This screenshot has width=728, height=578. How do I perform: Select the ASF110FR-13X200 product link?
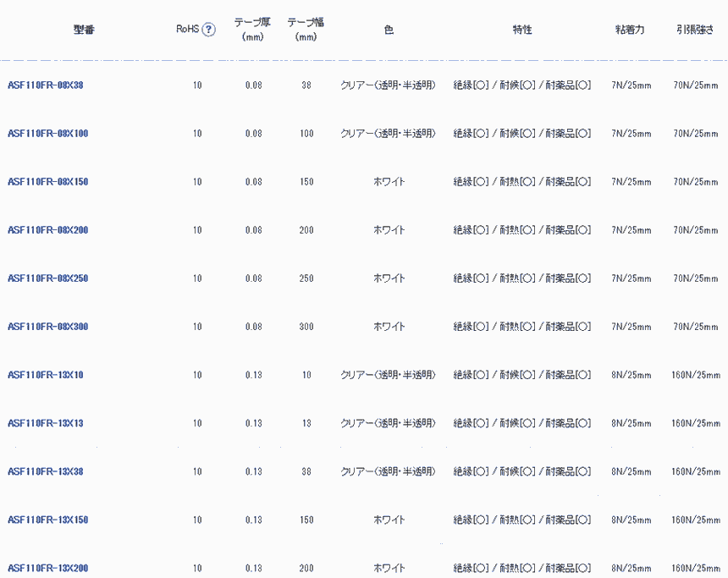pyautogui.click(x=48, y=568)
